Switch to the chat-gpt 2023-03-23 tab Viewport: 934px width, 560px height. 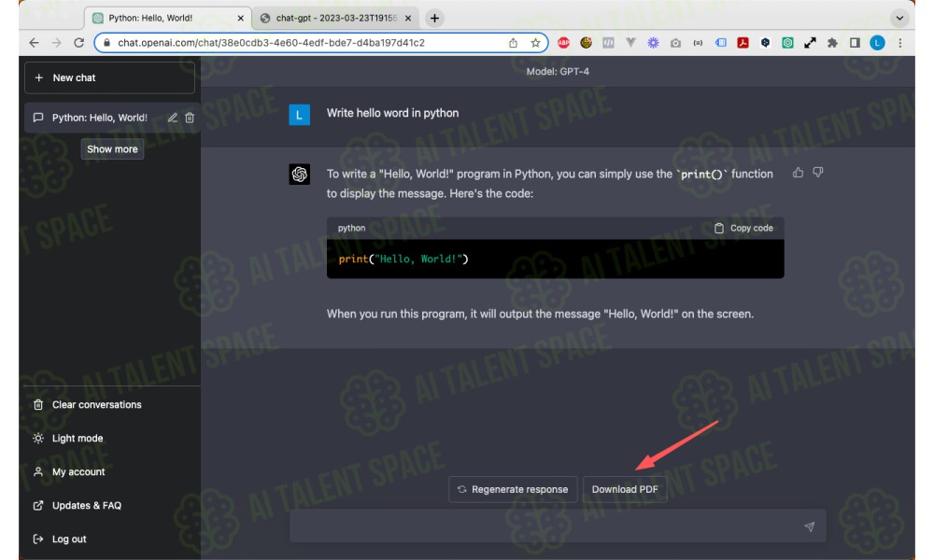pos(335,19)
